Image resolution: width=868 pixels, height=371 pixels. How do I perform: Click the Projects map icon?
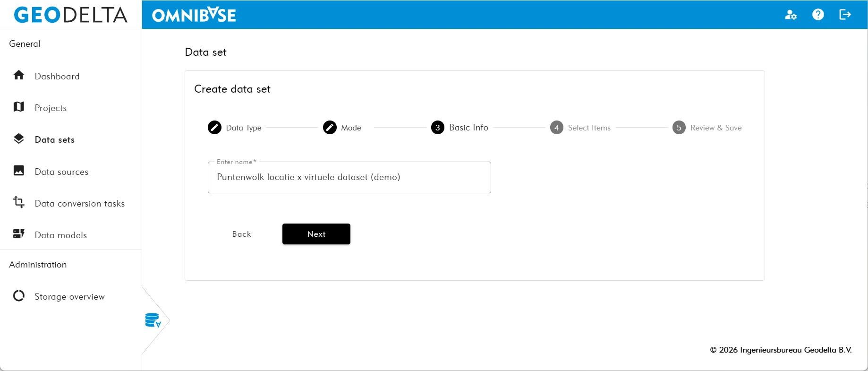tap(19, 107)
